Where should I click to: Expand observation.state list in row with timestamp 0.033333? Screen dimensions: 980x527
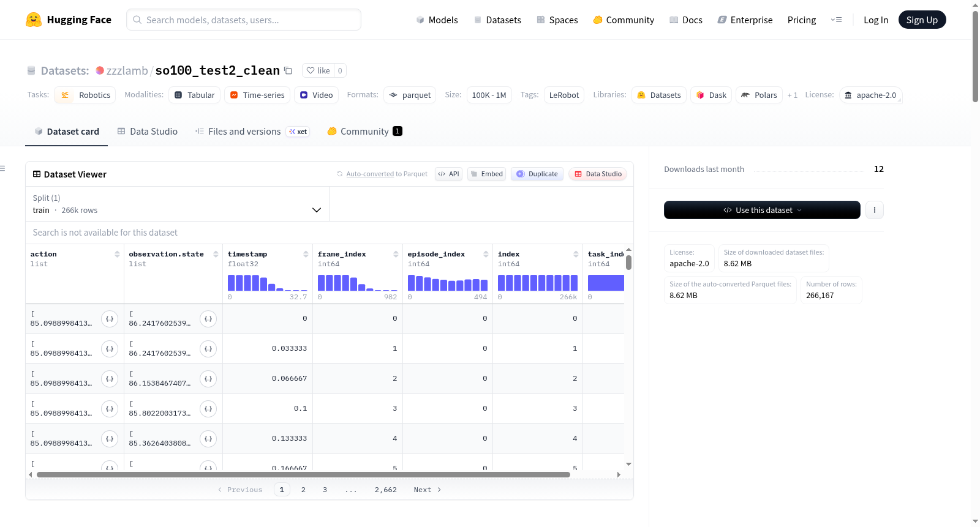208,349
